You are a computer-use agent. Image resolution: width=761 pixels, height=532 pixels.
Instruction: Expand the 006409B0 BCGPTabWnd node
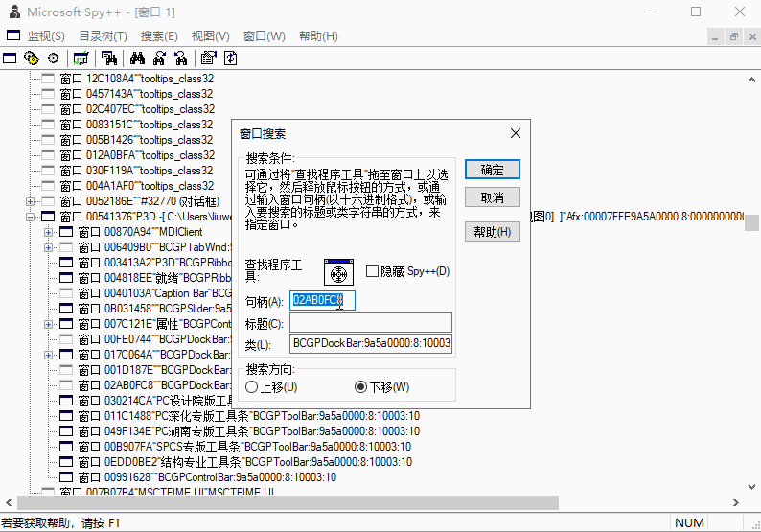pyautogui.click(x=48, y=248)
